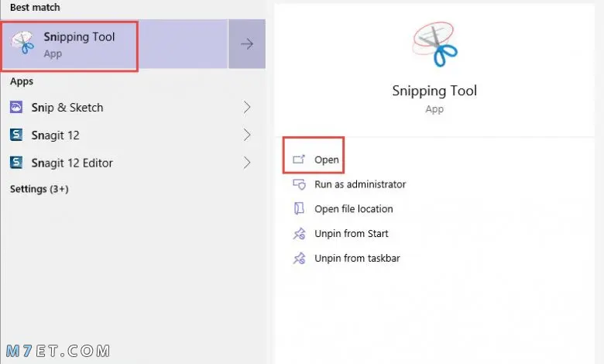Expand the Snagit 12 Editor chevron
The width and height of the screenshot is (604, 364).
coord(247,163)
